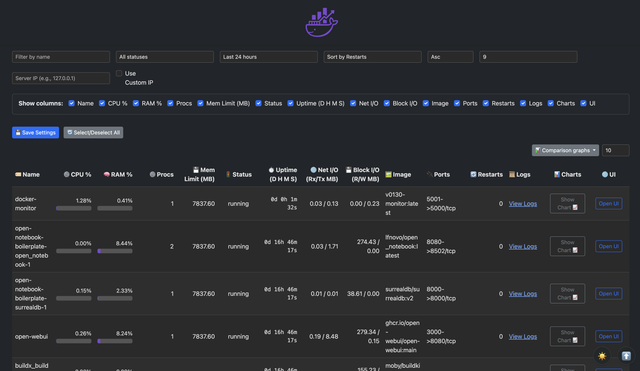Focus the Filter by name field

click(x=61, y=57)
